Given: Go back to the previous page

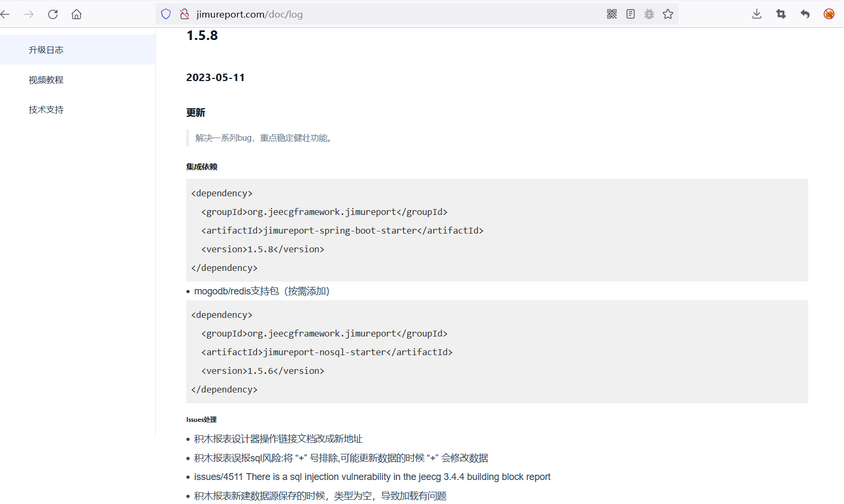Looking at the screenshot, I should click(5, 14).
